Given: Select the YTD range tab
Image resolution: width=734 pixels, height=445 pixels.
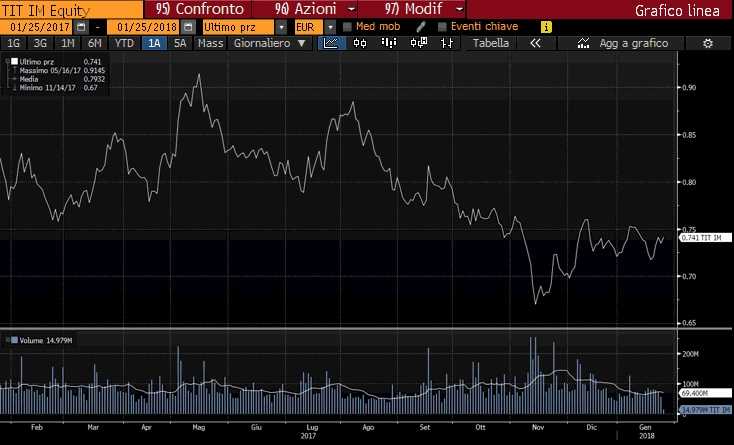Looking at the screenshot, I should click(125, 43).
